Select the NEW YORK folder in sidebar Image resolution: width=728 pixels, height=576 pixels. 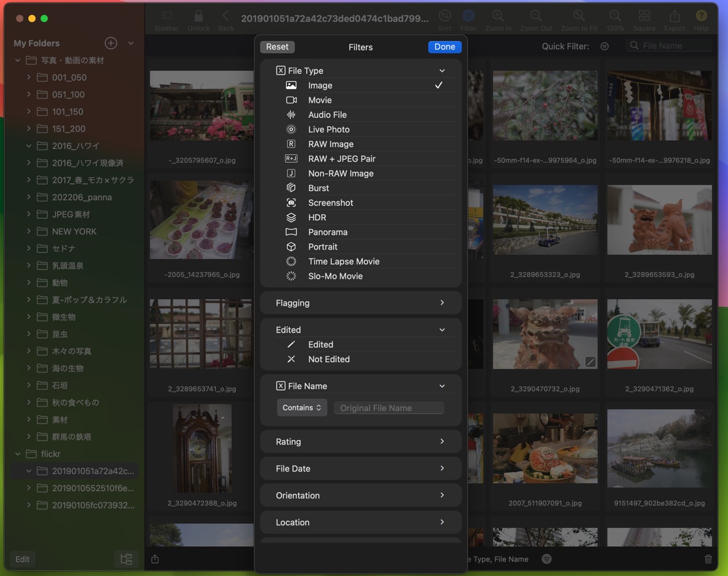coord(74,231)
